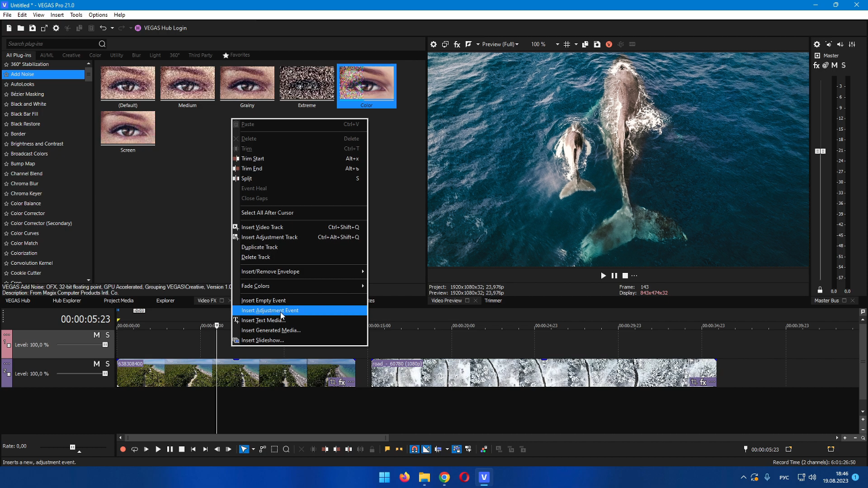Open Master Bus settings gear
The image size is (868, 488).
tap(817, 44)
